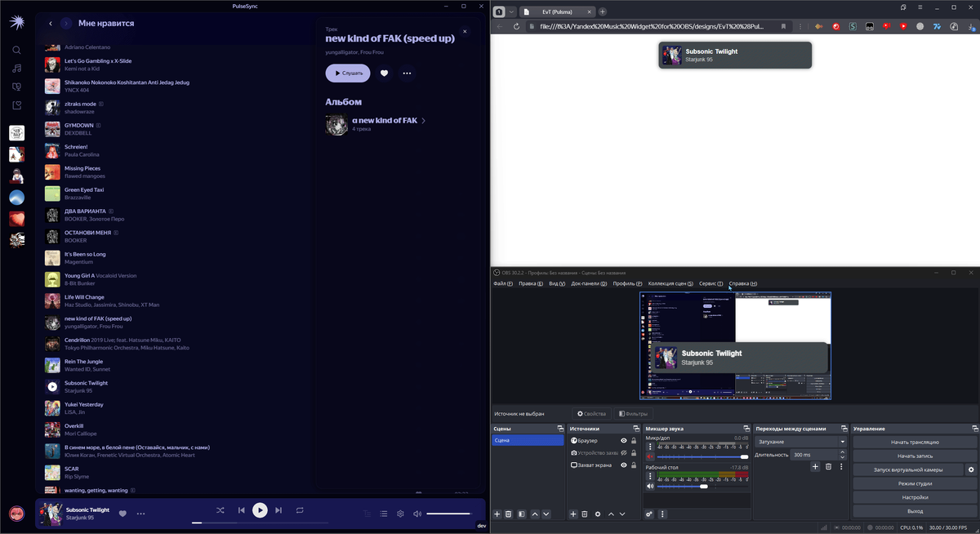Open source properties gear in Источники

598,514
